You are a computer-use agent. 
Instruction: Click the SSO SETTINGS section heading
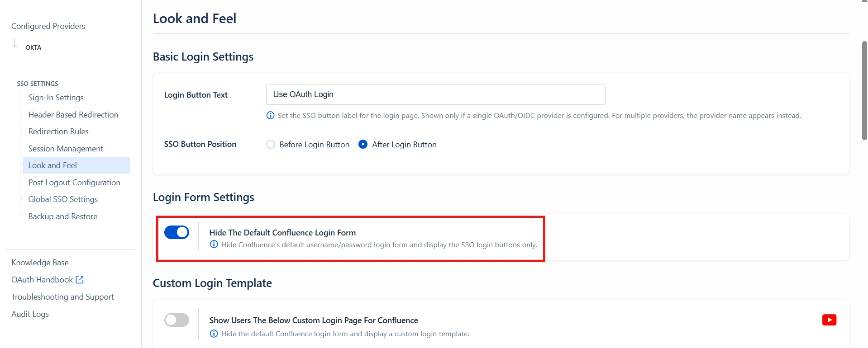tap(38, 84)
